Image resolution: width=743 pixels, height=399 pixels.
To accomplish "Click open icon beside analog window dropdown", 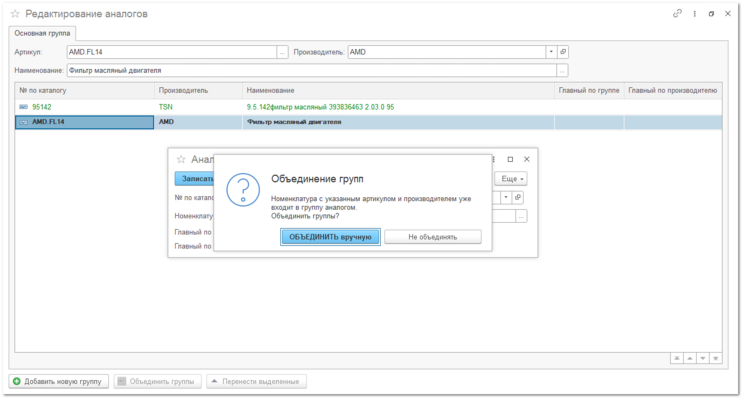I will [518, 197].
